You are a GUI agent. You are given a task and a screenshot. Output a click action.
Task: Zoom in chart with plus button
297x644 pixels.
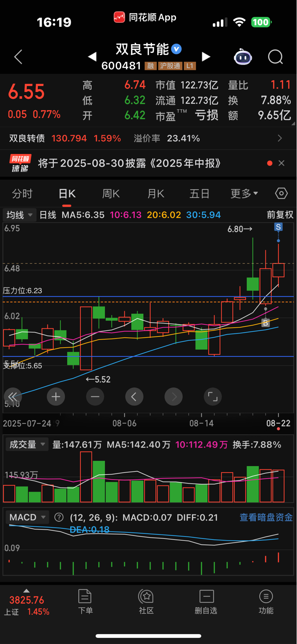click(x=56, y=396)
